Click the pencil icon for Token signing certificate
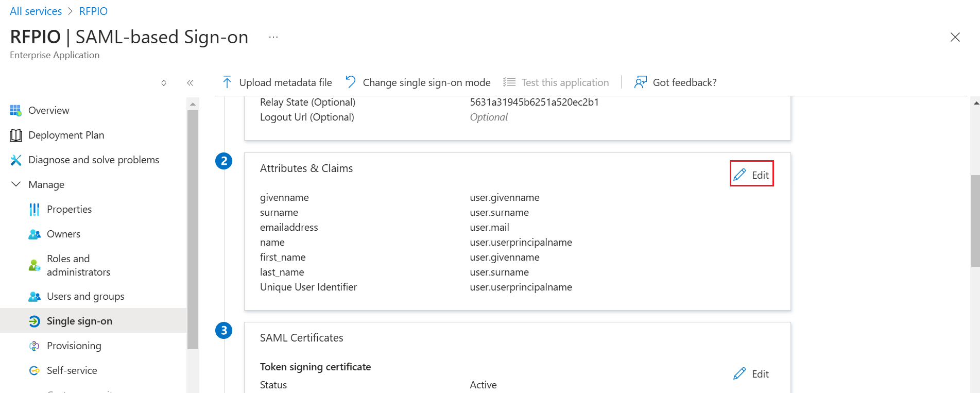 740,373
